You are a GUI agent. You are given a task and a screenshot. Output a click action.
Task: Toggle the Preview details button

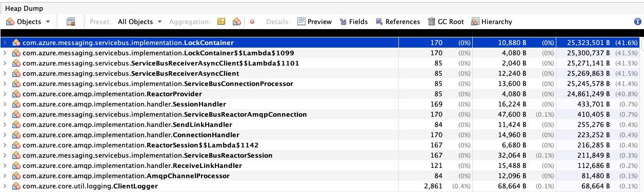(314, 22)
